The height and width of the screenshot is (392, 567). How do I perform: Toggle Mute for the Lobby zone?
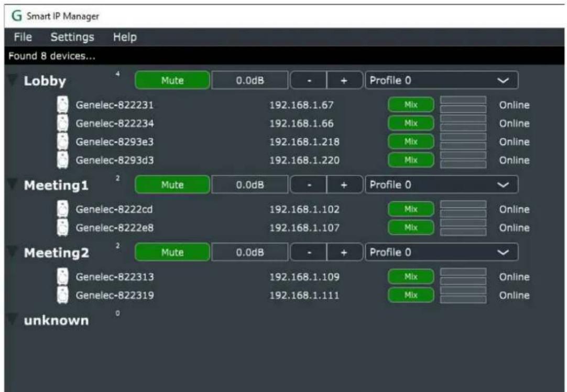pyautogui.click(x=172, y=80)
